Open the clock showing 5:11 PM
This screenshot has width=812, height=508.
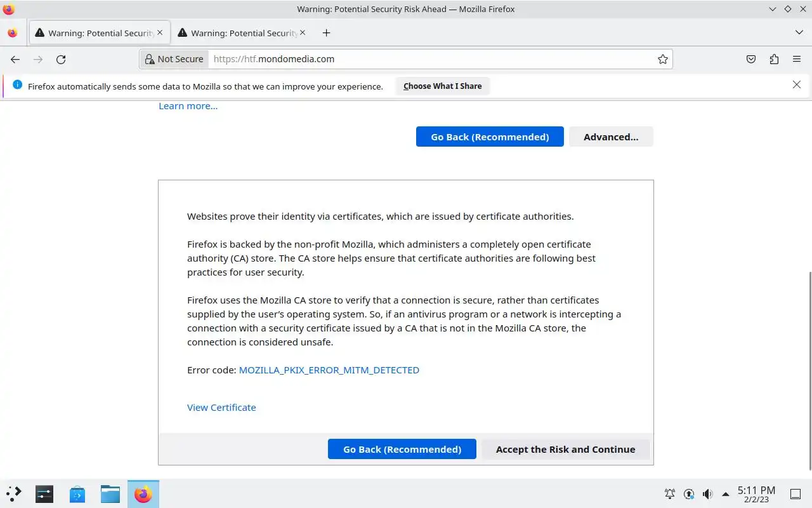[x=756, y=494]
